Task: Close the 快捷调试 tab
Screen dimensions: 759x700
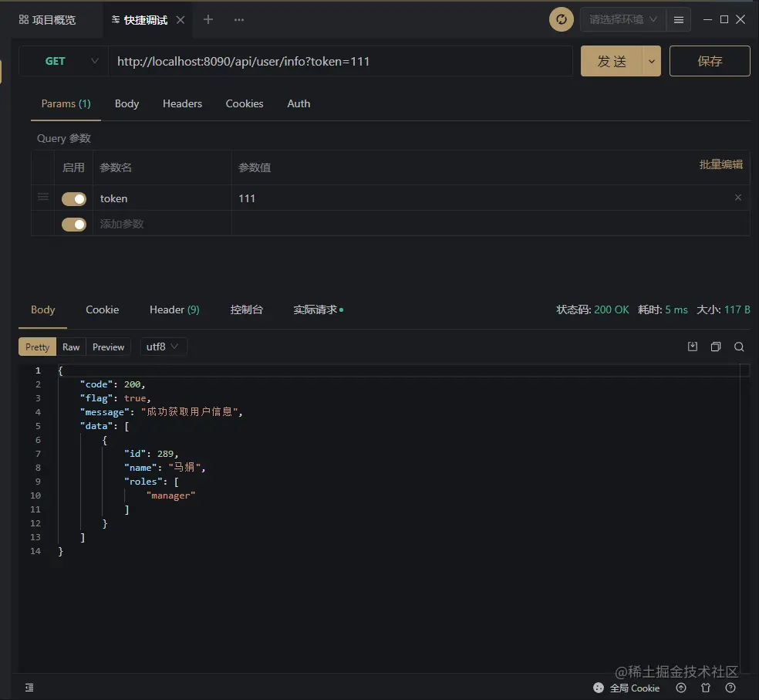Action: point(180,20)
